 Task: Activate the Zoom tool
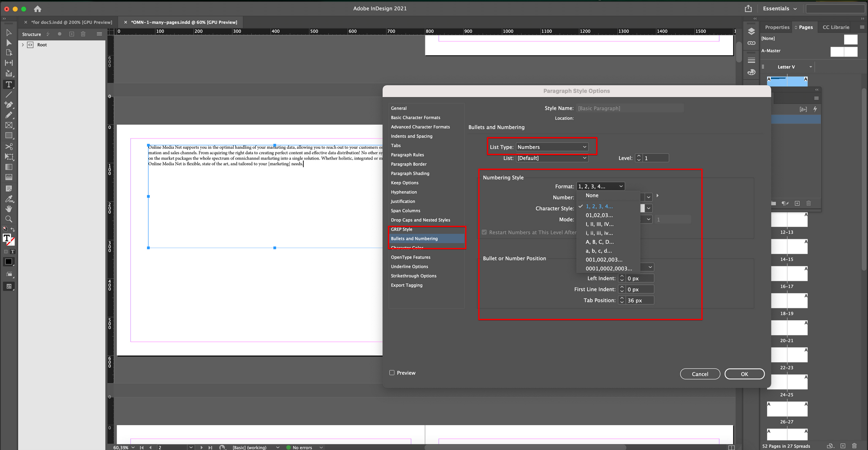click(x=9, y=219)
